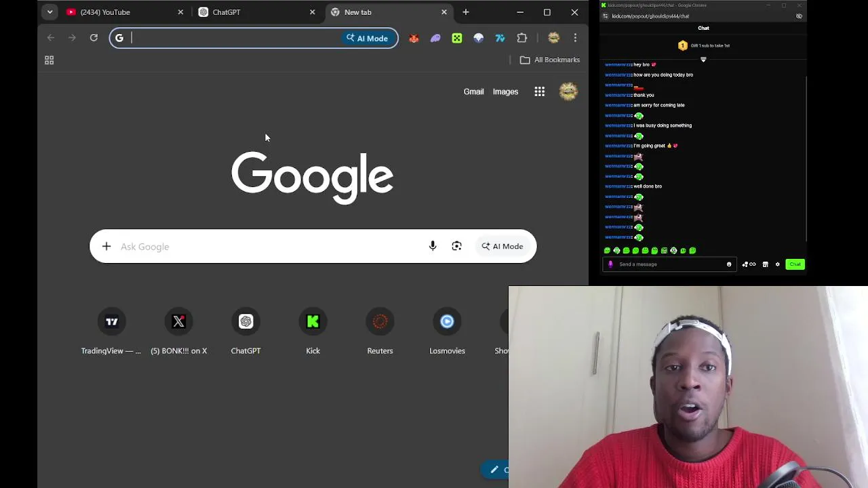This screenshot has width=868, height=488.
Task: Click the purple microphone icon in chat
Action: point(610,264)
